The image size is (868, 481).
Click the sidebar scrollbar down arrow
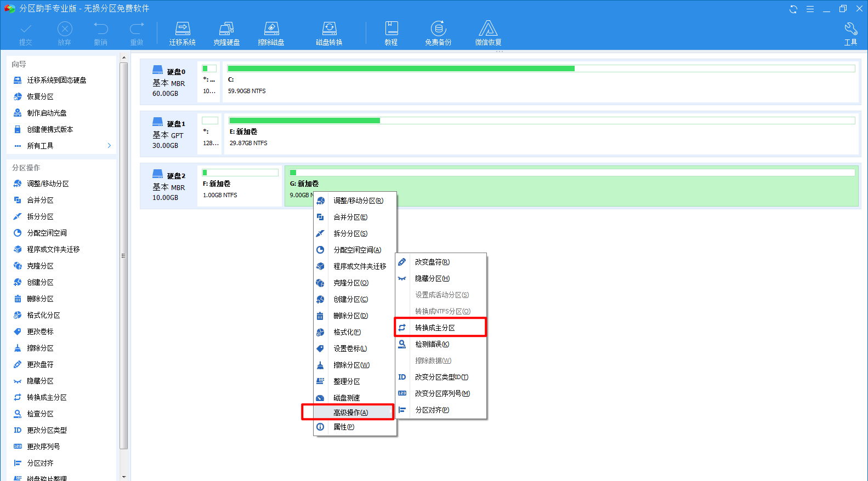(123, 477)
